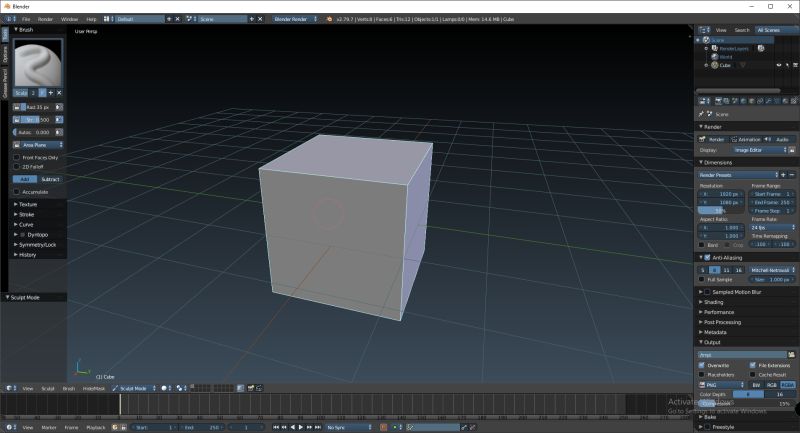The width and height of the screenshot is (800, 433).
Task: Open the viewport shading mode selector
Action: (166, 389)
